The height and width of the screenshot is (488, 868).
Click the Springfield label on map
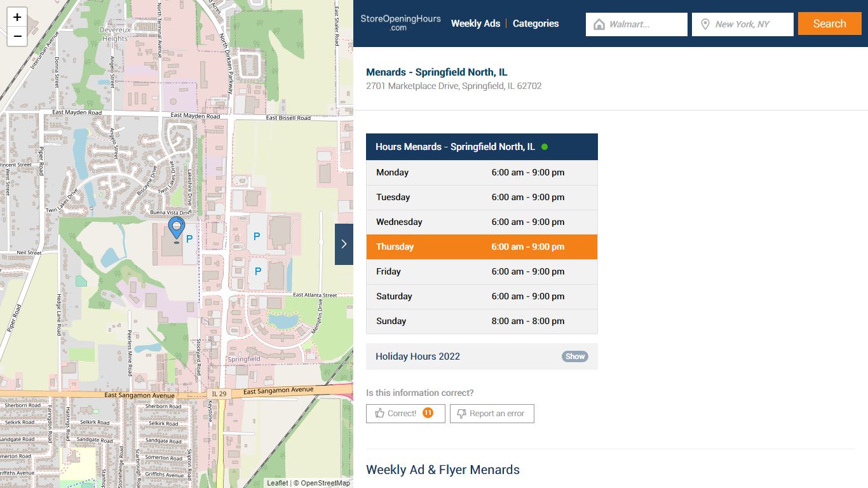pos(244,359)
